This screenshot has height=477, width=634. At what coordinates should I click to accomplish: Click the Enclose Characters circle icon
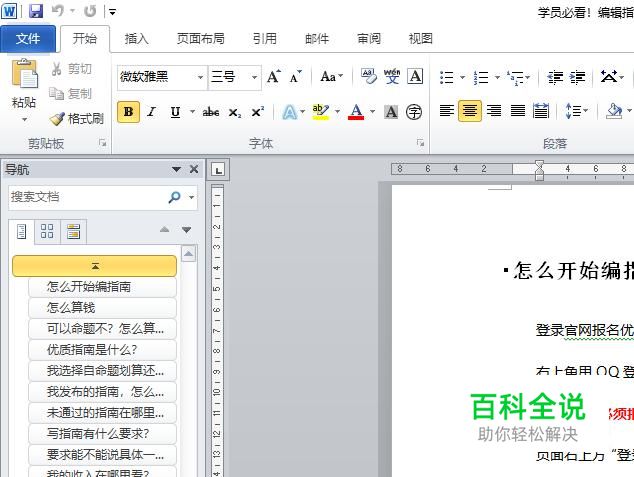pos(414,112)
